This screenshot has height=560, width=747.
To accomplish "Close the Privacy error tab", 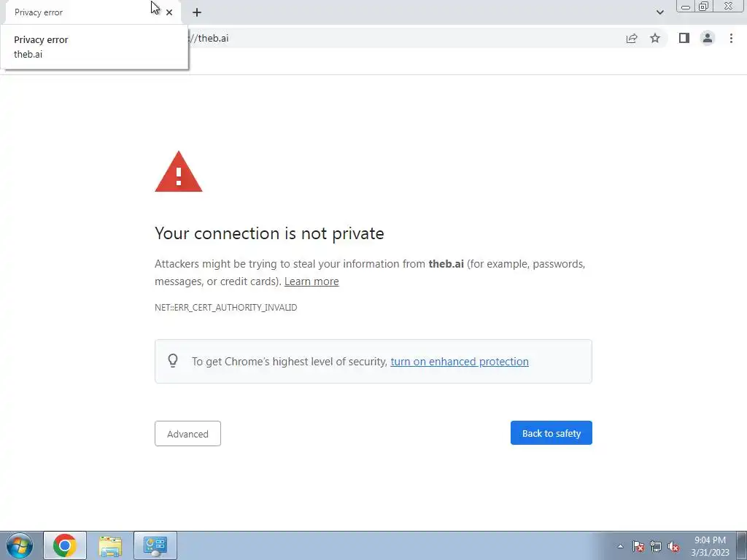I will [x=169, y=12].
